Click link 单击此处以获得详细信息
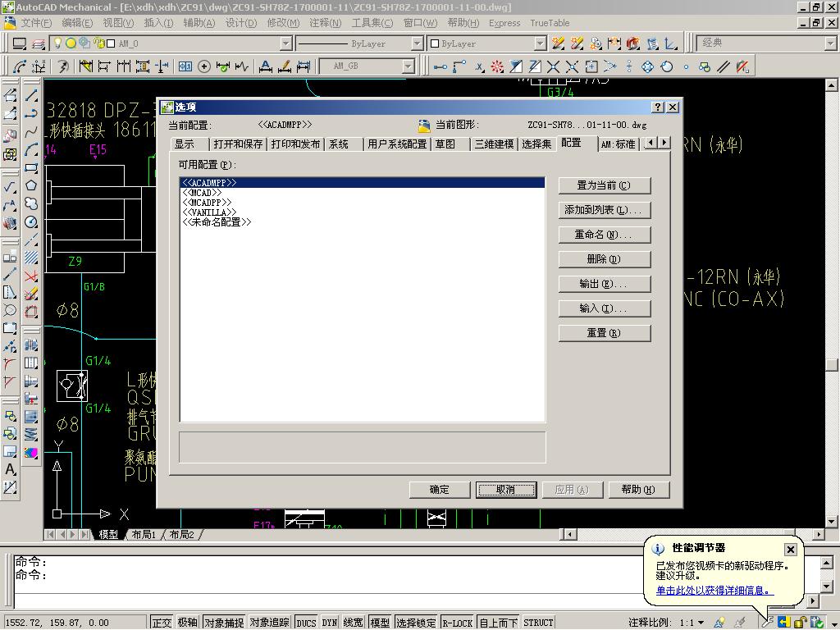The width and height of the screenshot is (840, 630). click(715, 591)
